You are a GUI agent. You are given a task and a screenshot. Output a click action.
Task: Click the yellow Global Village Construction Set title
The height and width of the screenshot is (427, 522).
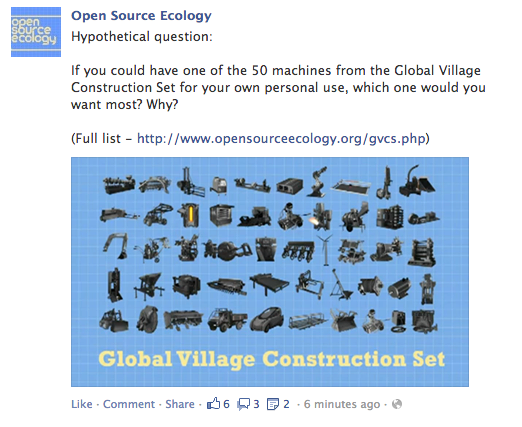click(x=272, y=360)
